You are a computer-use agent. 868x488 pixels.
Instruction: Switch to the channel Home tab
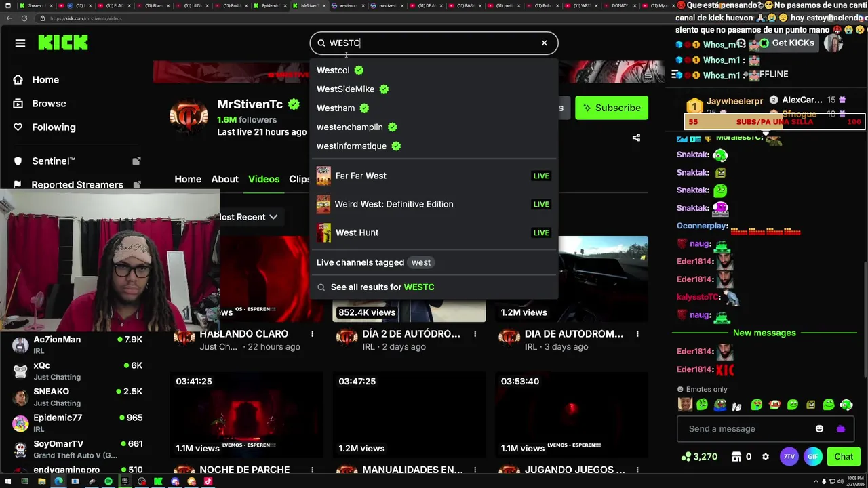click(x=188, y=179)
